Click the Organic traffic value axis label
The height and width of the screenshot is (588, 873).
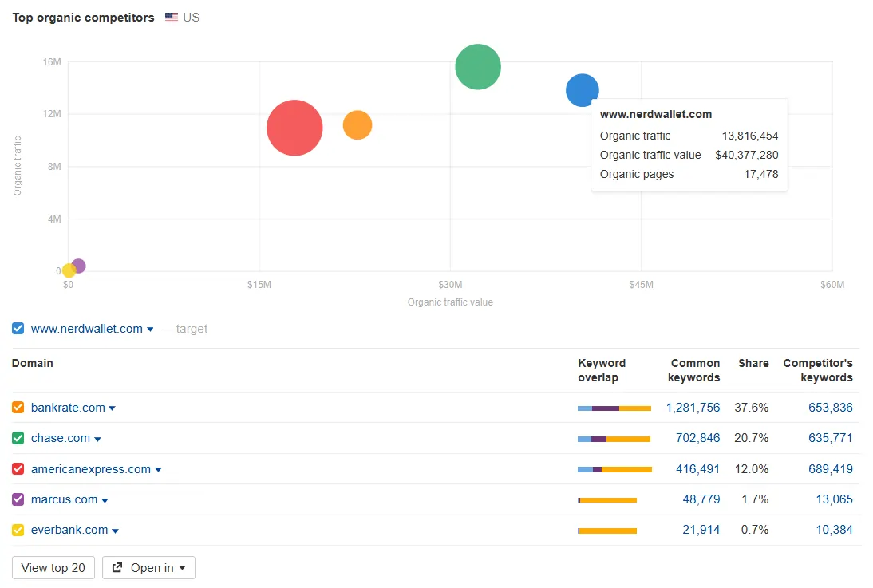(x=450, y=302)
